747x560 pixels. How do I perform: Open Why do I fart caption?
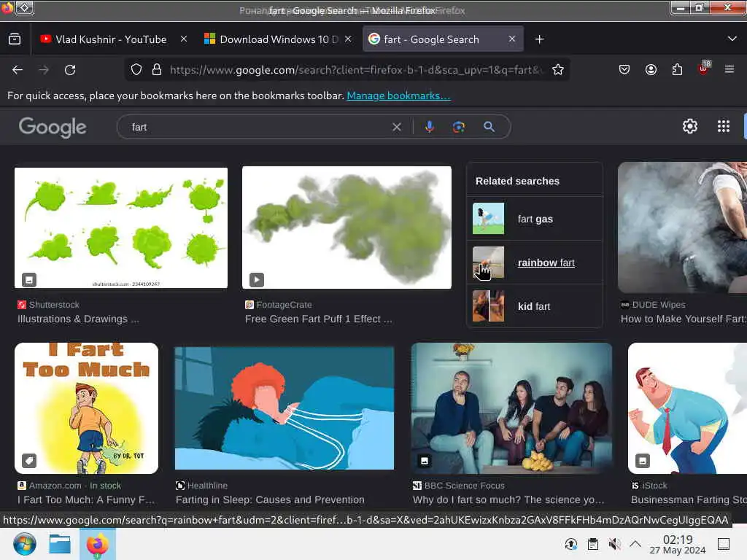[x=508, y=500]
